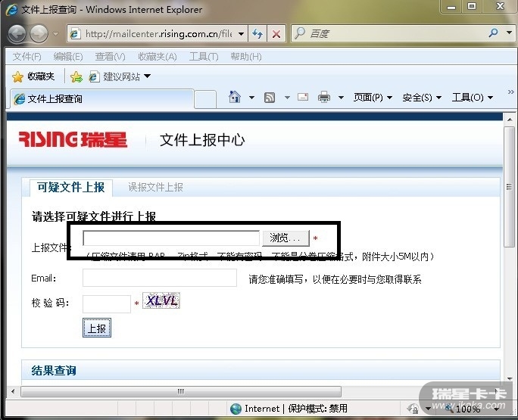The image size is (518, 420).
Task: Click the 校验码 verification code field
Action: [x=107, y=303]
